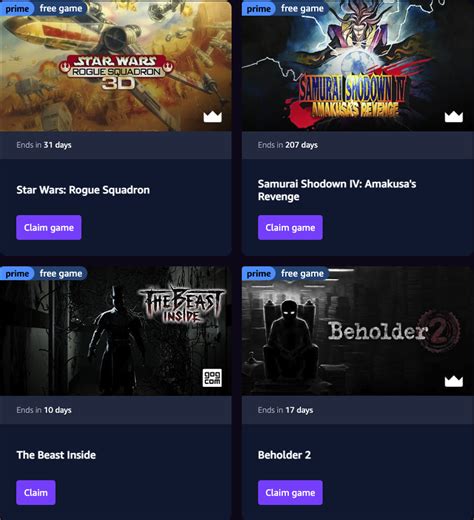Click prime badge on Beholder 2 card
The height and width of the screenshot is (520, 474).
coord(258,274)
